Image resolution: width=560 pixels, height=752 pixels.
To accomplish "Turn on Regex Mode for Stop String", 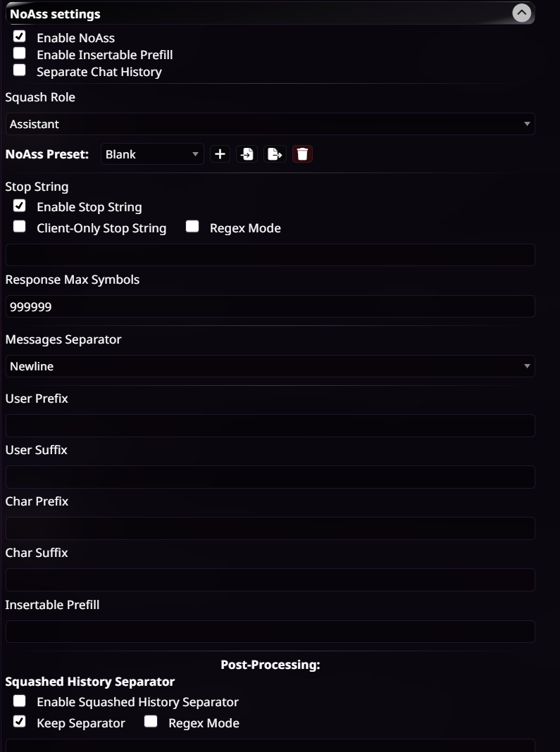I will click(x=192, y=226).
